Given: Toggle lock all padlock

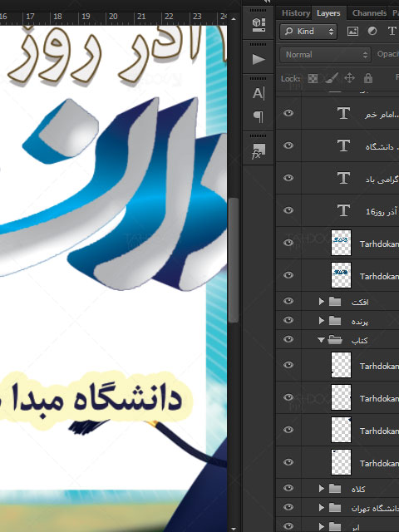Looking at the screenshot, I should 368,79.
